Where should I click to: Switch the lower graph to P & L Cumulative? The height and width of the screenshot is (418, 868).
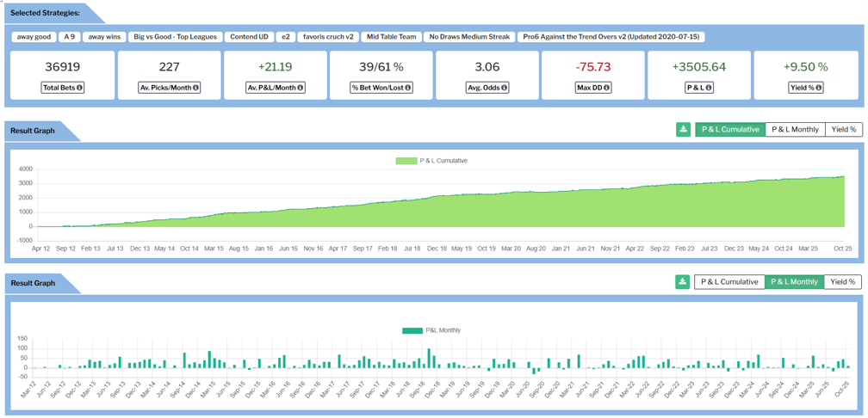tap(729, 282)
